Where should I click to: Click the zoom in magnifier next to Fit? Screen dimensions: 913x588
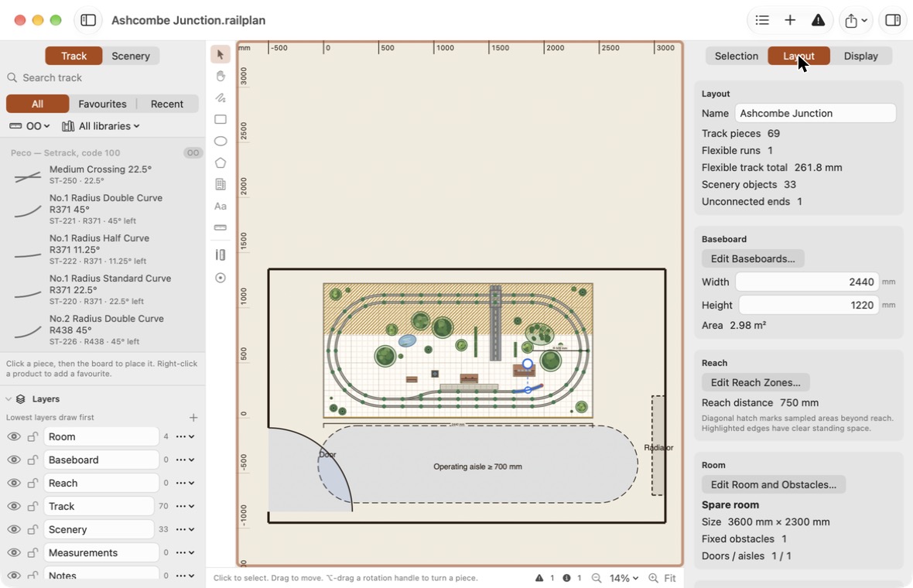coord(653,578)
